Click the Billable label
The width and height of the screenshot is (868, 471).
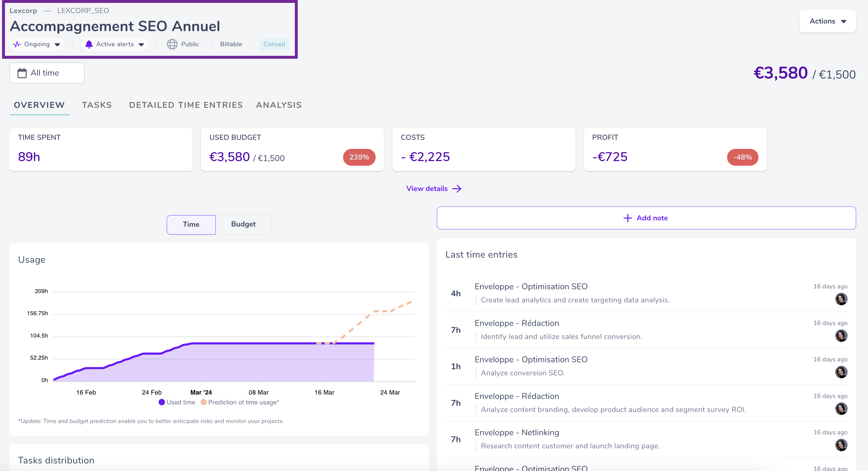tap(231, 44)
